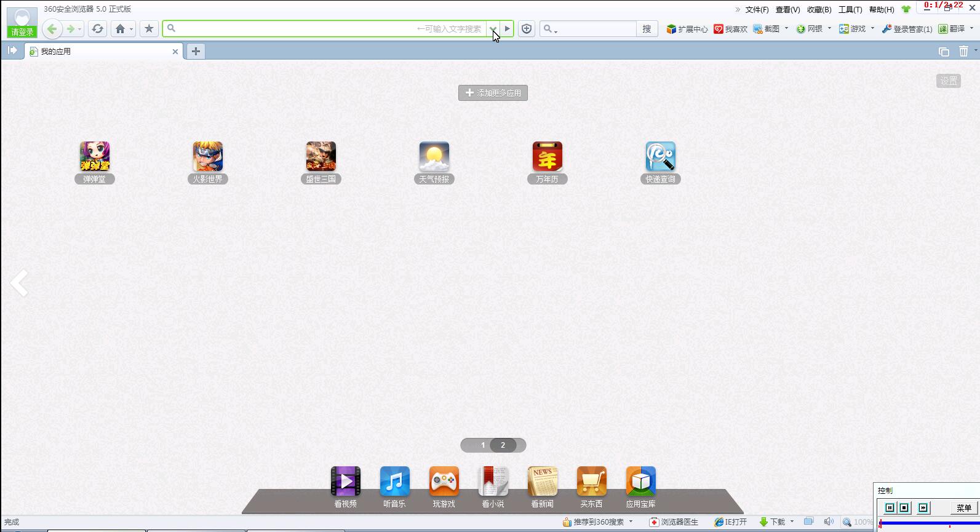Open the 天气预报 weather app

point(434,156)
